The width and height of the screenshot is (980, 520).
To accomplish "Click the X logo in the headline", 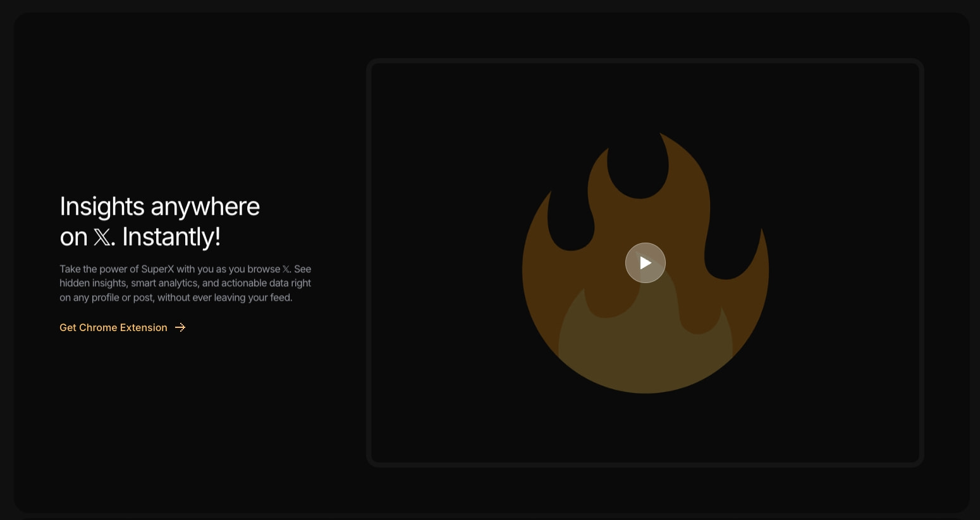I will [x=101, y=238].
